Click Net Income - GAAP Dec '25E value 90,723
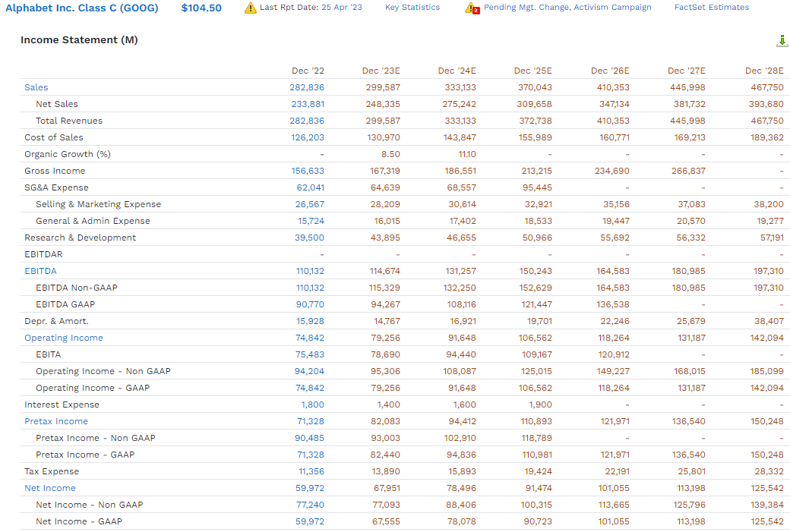 pyautogui.click(x=538, y=521)
